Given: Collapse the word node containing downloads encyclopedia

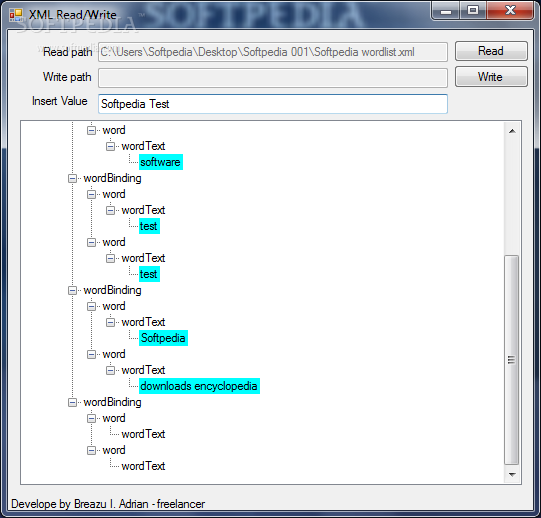Looking at the screenshot, I should (x=91, y=354).
